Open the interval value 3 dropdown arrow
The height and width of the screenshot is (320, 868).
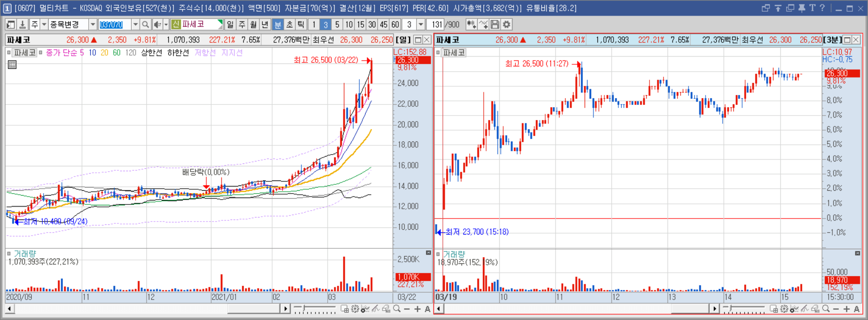coord(421,24)
